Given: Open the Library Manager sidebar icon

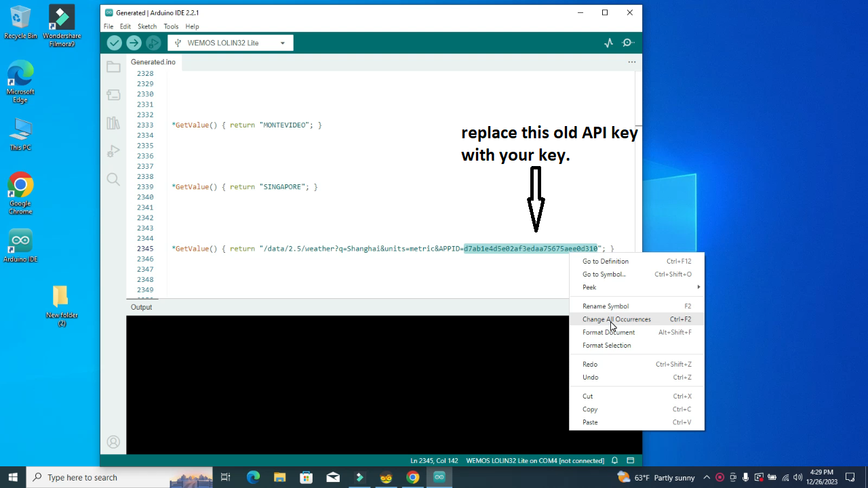Looking at the screenshot, I should pyautogui.click(x=113, y=123).
